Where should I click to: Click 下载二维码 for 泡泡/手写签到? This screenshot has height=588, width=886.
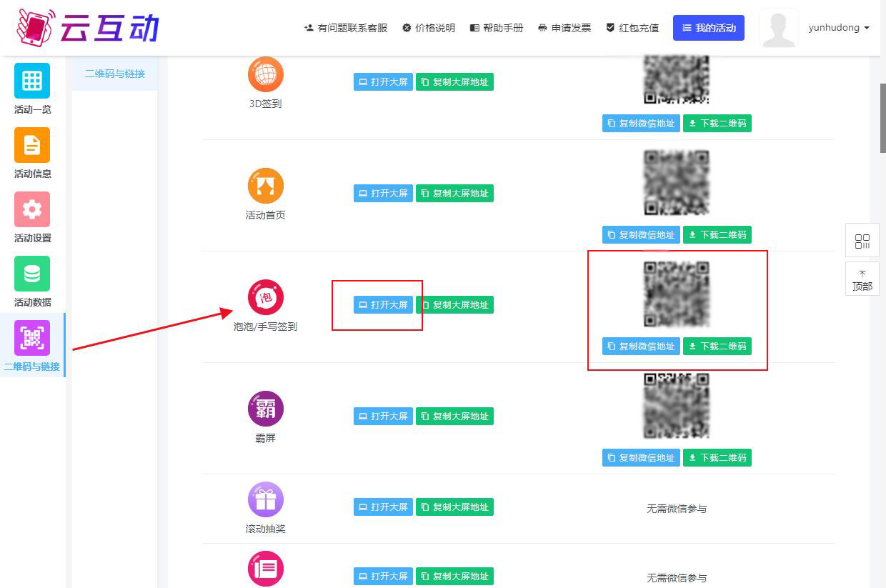[717, 347]
